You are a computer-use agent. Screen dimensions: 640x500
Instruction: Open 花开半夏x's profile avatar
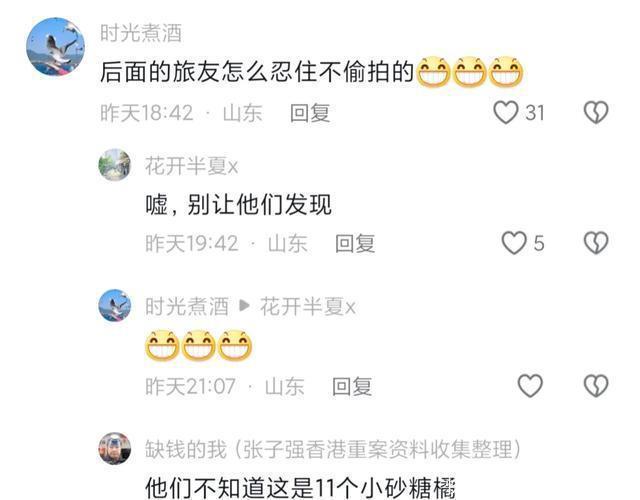point(115,165)
